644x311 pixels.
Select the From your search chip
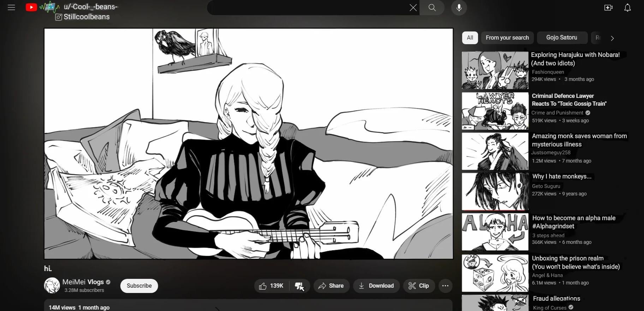pos(507,38)
